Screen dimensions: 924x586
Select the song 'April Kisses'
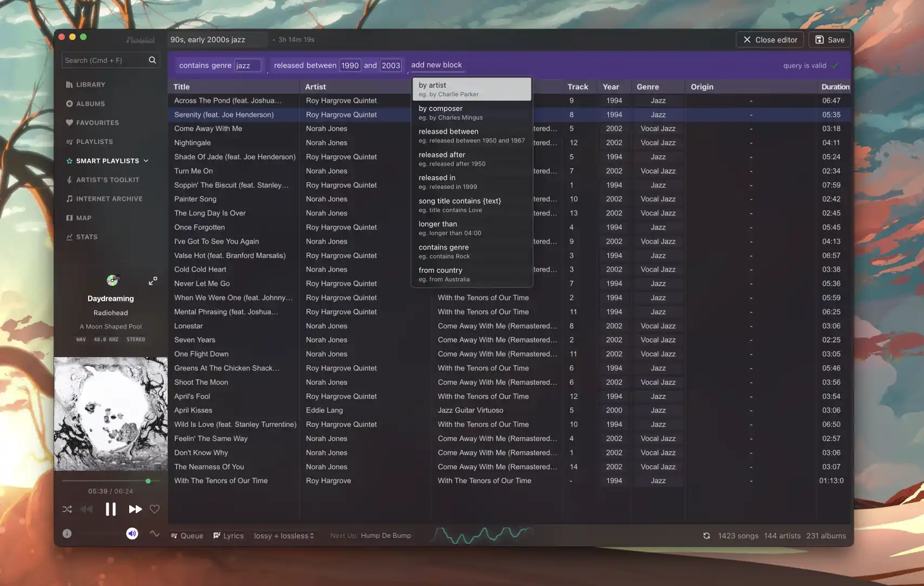point(193,410)
